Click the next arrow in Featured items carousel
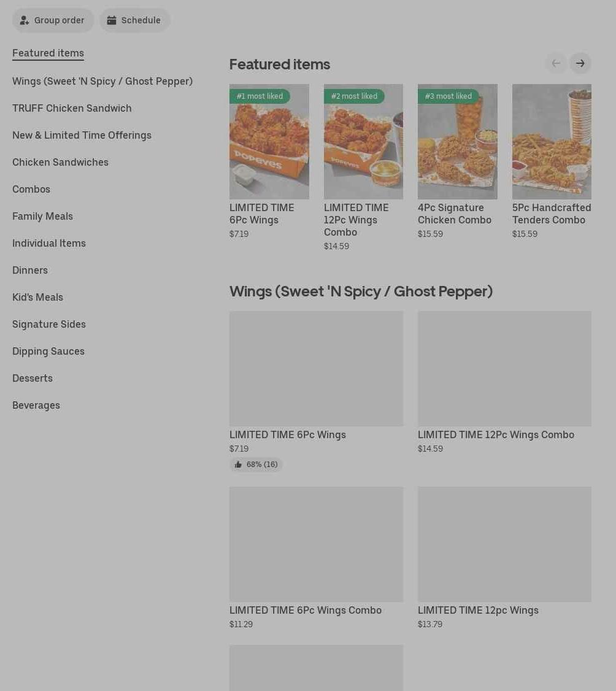This screenshot has height=691, width=616. (580, 63)
